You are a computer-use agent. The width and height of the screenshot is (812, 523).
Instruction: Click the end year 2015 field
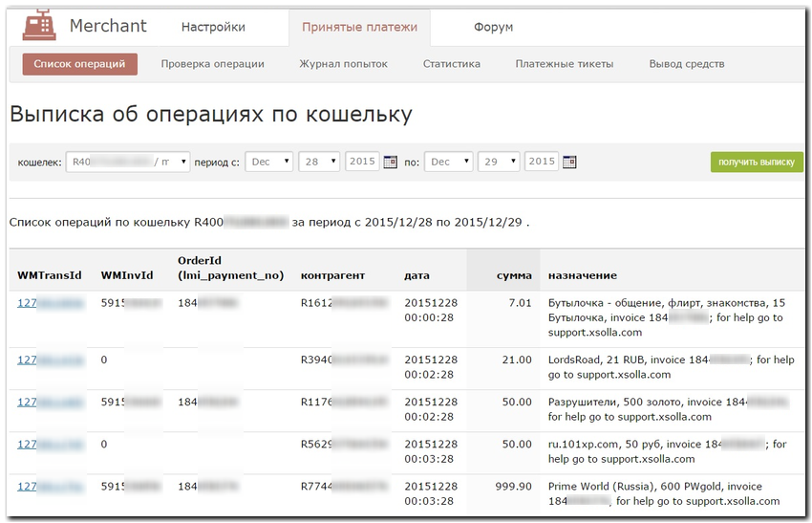pos(542,162)
